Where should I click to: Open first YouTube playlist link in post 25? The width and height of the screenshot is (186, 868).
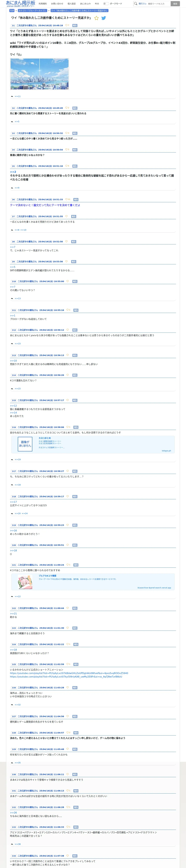click(x=69, y=673)
